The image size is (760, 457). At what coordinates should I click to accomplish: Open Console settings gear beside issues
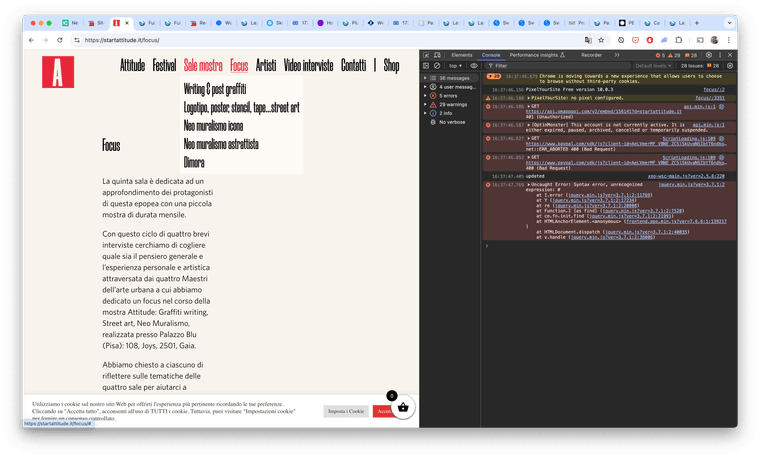(730, 66)
